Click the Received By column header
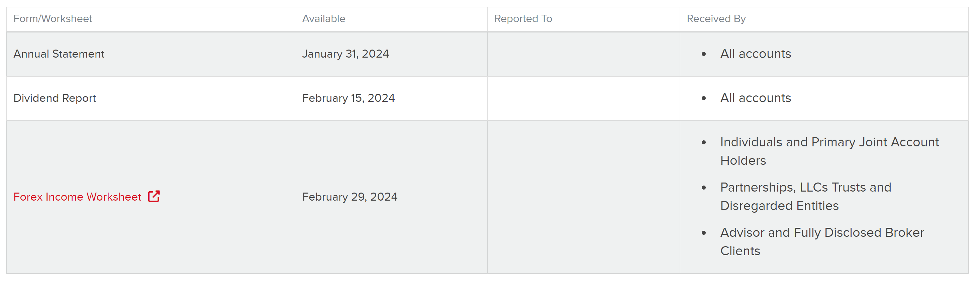Image resolution: width=980 pixels, height=282 pixels. 716,19
